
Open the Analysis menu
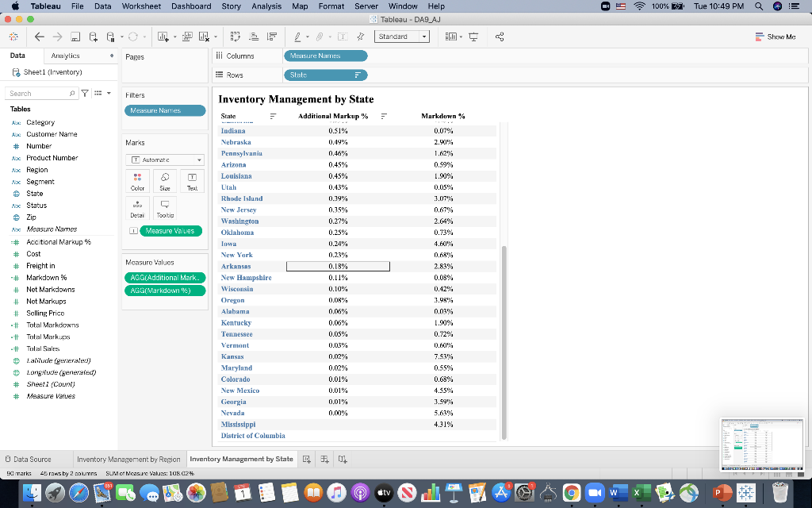pos(266,6)
